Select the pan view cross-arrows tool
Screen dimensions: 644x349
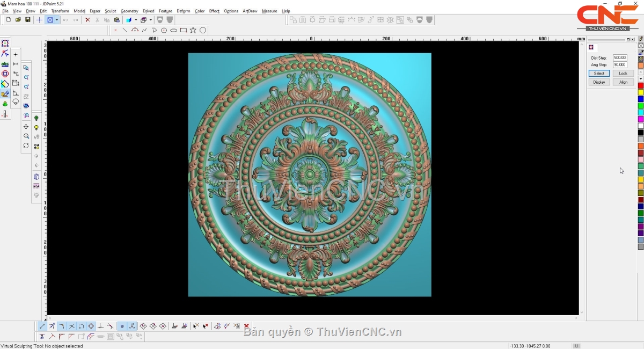point(26,127)
